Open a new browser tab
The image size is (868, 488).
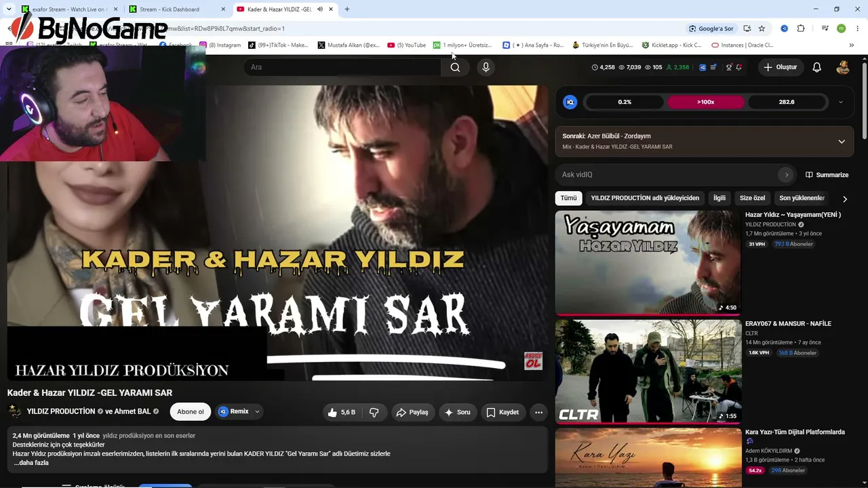tap(347, 9)
